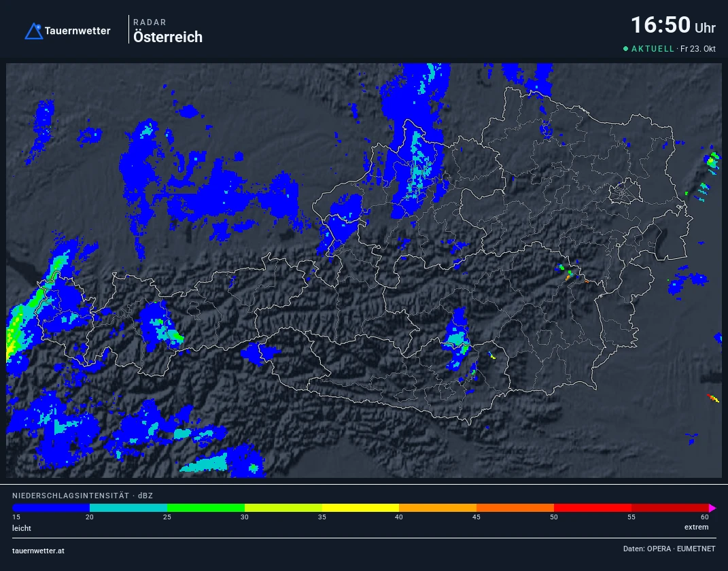Click the Österreich region title

click(x=168, y=37)
